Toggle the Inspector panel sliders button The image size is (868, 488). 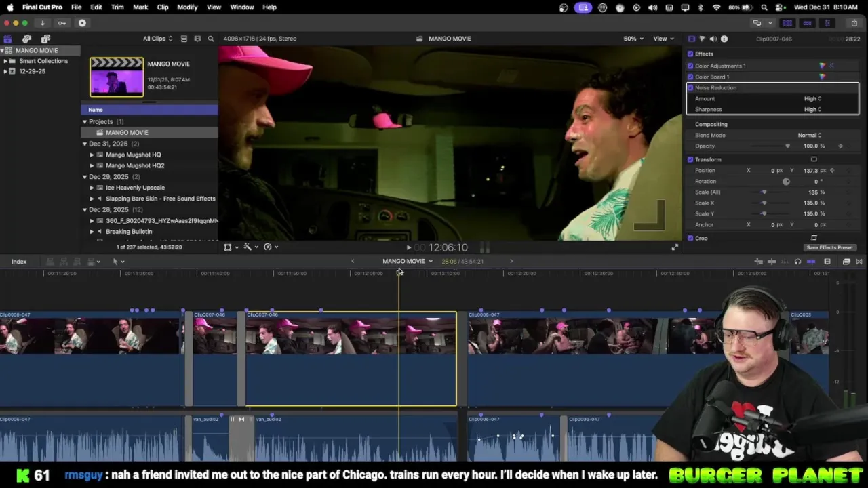pyautogui.click(x=827, y=23)
